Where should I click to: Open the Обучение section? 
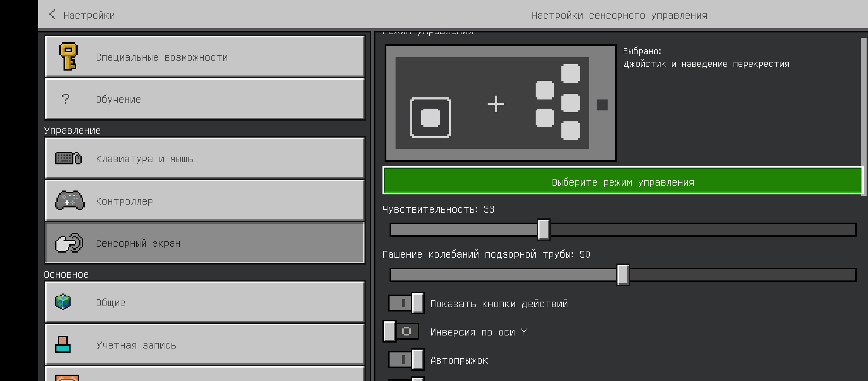(x=205, y=99)
